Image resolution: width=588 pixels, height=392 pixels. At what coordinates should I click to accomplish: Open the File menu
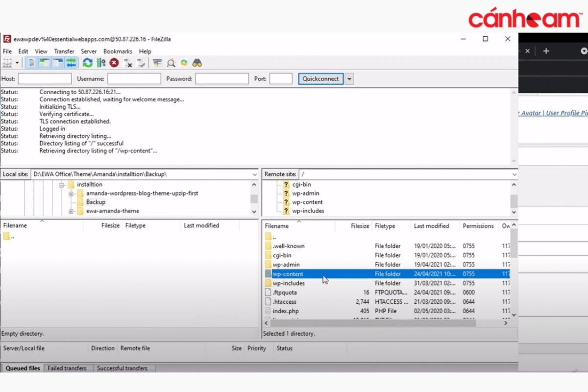[7, 51]
